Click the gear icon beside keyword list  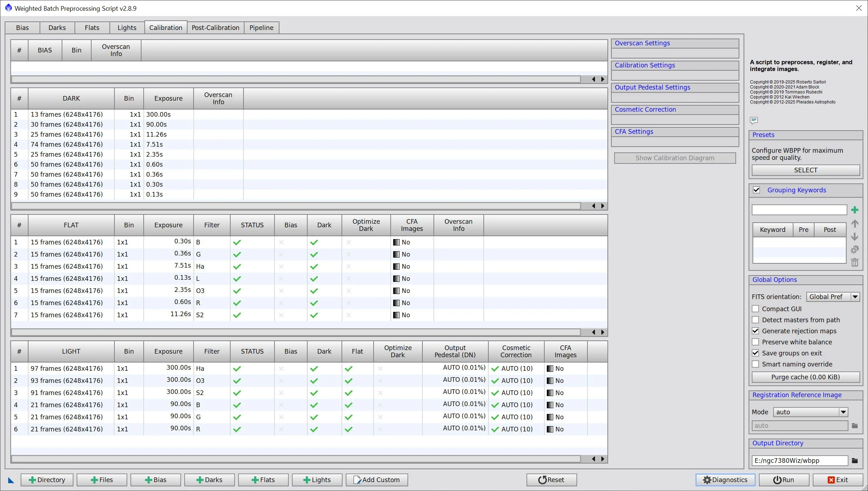tap(854, 249)
